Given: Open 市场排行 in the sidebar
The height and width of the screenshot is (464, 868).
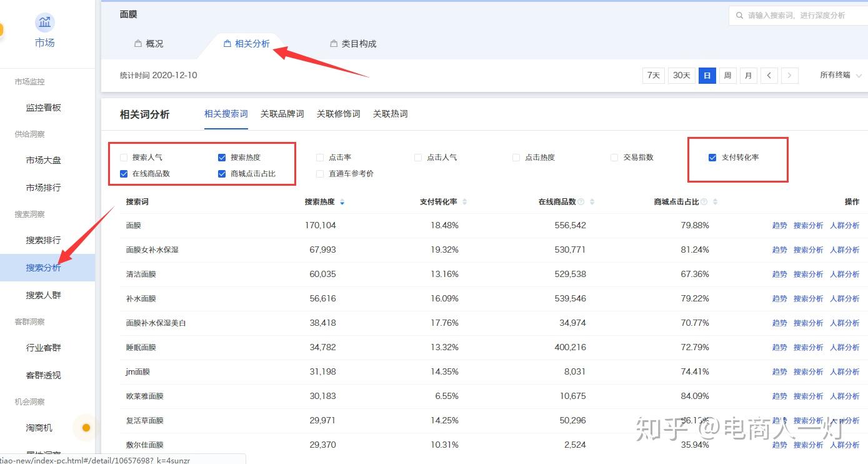Looking at the screenshot, I should point(44,188).
